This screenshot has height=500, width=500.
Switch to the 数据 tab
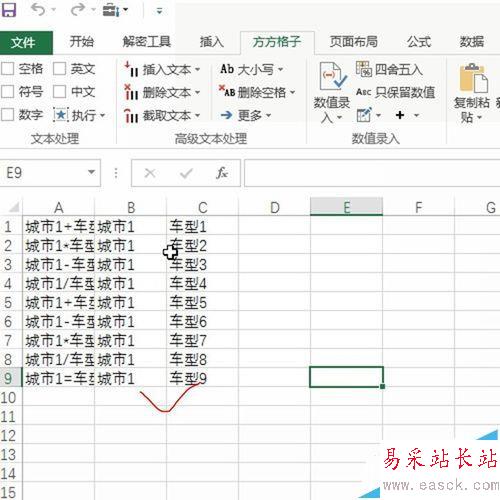pos(472,42)
